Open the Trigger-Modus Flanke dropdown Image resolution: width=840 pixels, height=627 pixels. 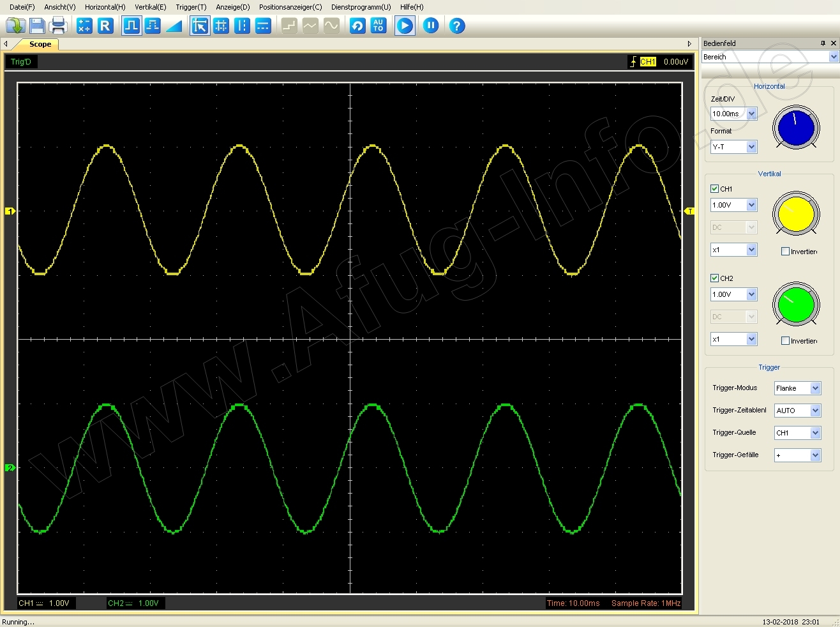[797, 388]
